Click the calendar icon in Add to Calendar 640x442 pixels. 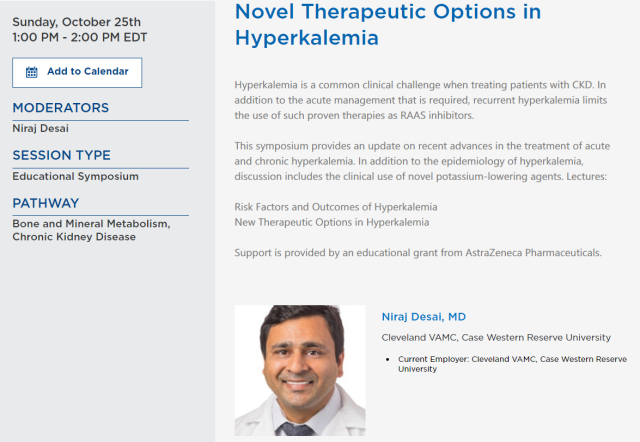point(31,72)
